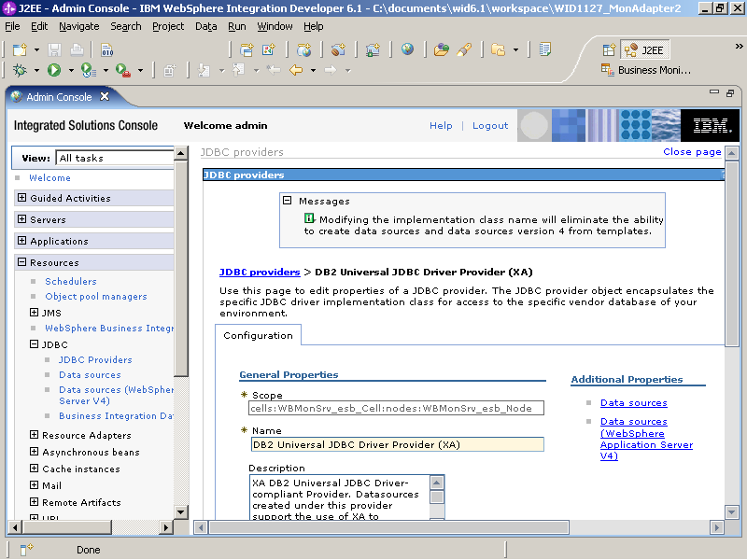Open the web browser globe icon

(x=407, y=49)
